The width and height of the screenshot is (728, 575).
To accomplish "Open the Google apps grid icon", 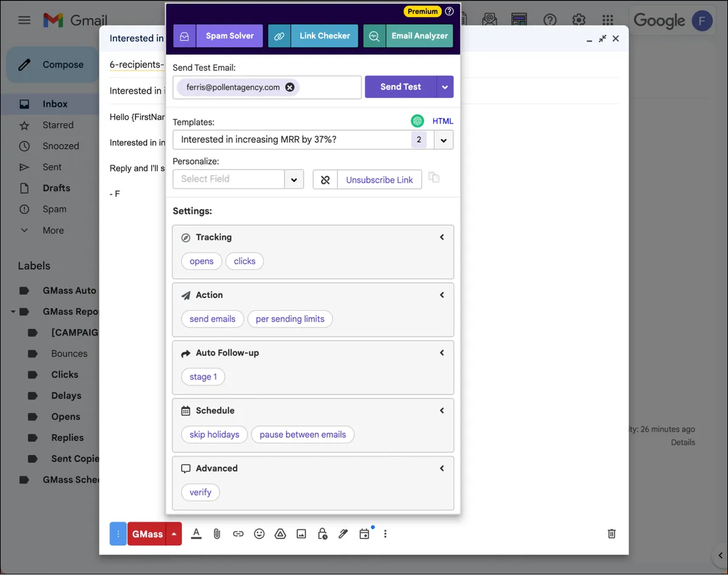I will point(608,20).
